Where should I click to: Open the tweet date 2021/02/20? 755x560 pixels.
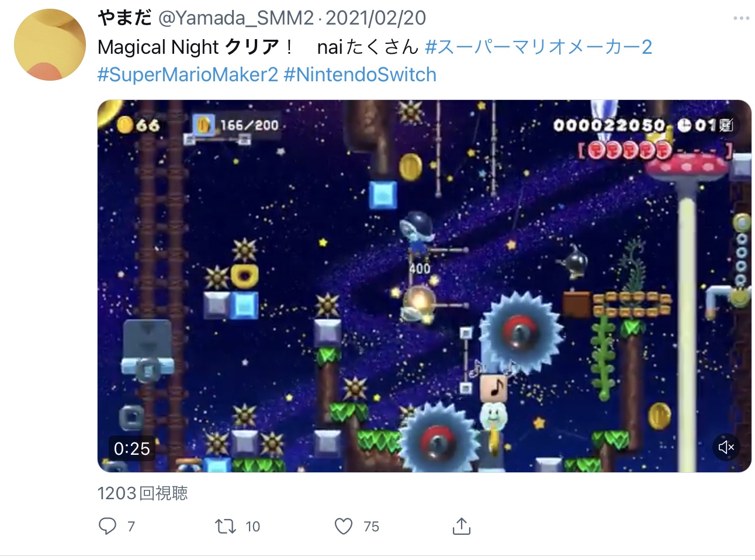click(376, 18)
